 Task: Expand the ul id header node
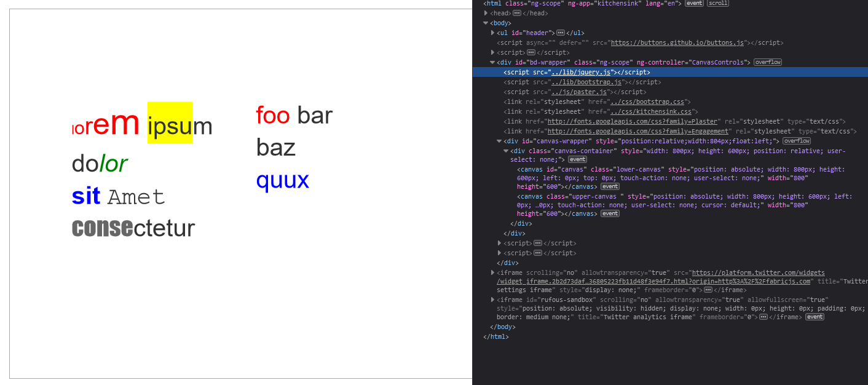(x=493, y=33)
